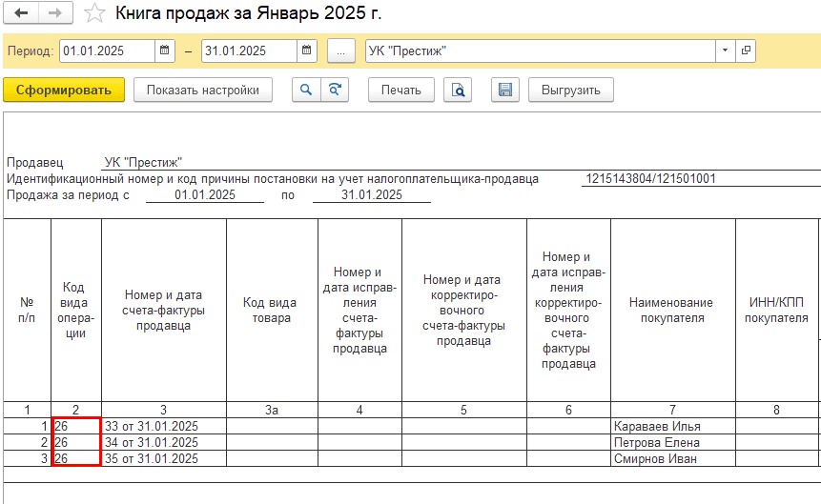Open calendar for start date 01.01.2025

pyautogui.click(x=164, y=50)
